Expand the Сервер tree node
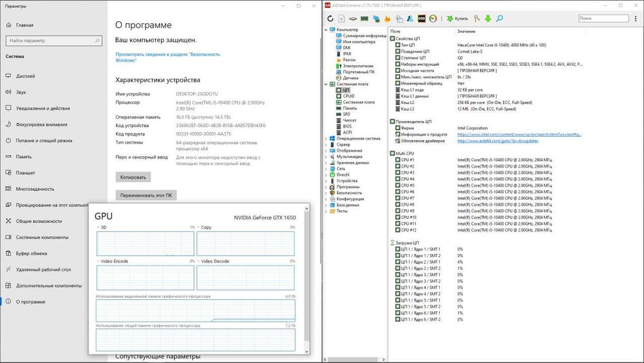The image size is (644, 363). click(326, 144)
